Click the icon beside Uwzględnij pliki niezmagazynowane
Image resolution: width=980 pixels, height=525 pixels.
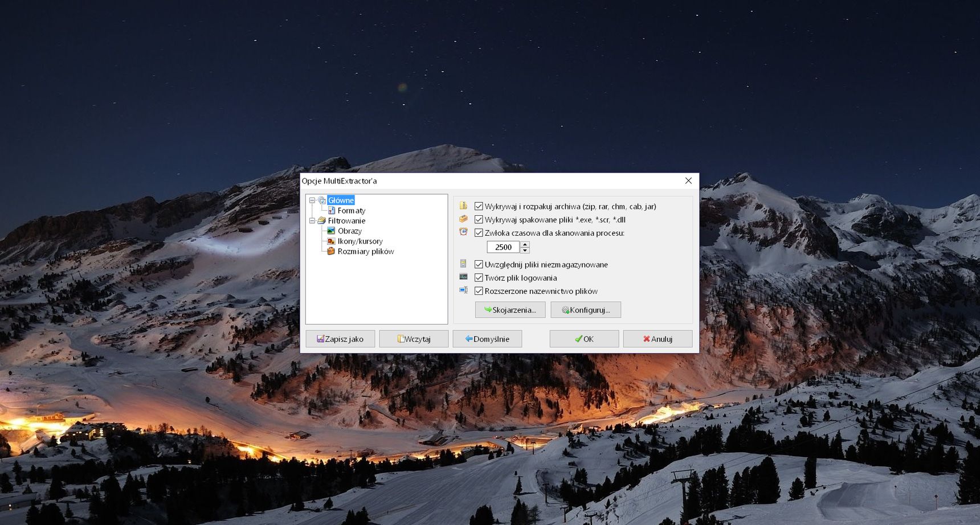(x=463, y=264)
